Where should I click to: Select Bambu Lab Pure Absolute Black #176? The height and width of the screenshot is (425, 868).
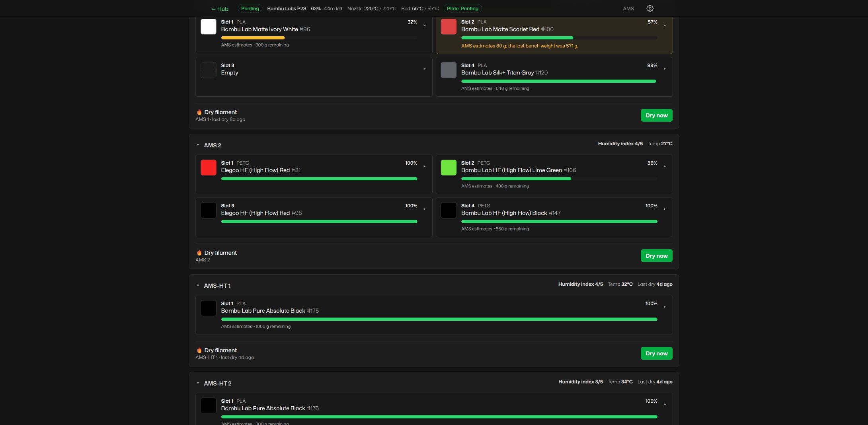pos(270,408)
